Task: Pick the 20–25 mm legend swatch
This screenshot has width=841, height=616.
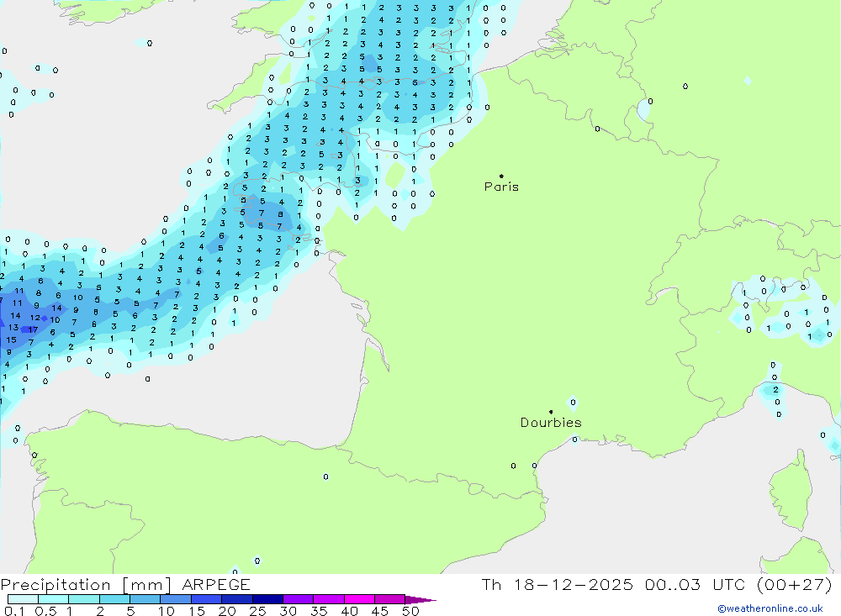Action: (236, 599)
